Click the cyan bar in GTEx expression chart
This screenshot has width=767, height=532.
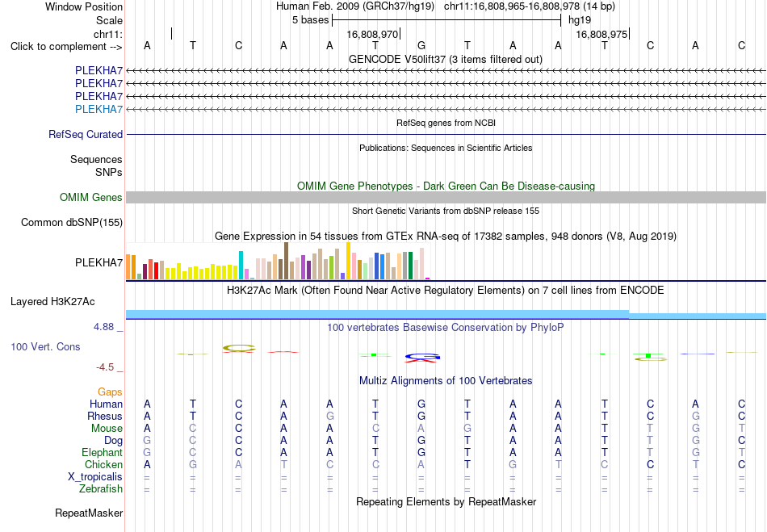click(x=241, y=265)
